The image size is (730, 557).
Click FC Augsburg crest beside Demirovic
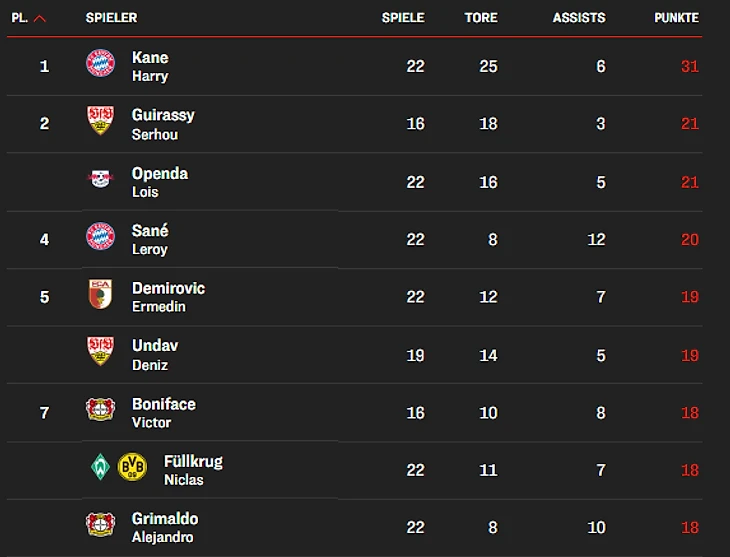pos(101,294)
